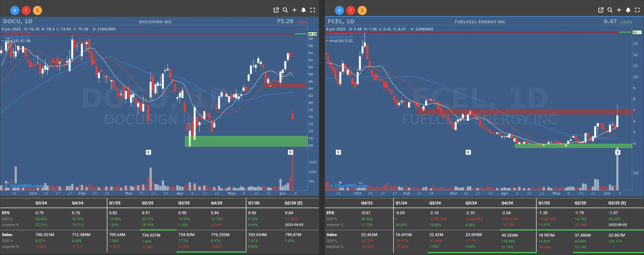Expand DOCU chart to fullscreen
Screen dimensions: 644x255
[x=313, y=10]
